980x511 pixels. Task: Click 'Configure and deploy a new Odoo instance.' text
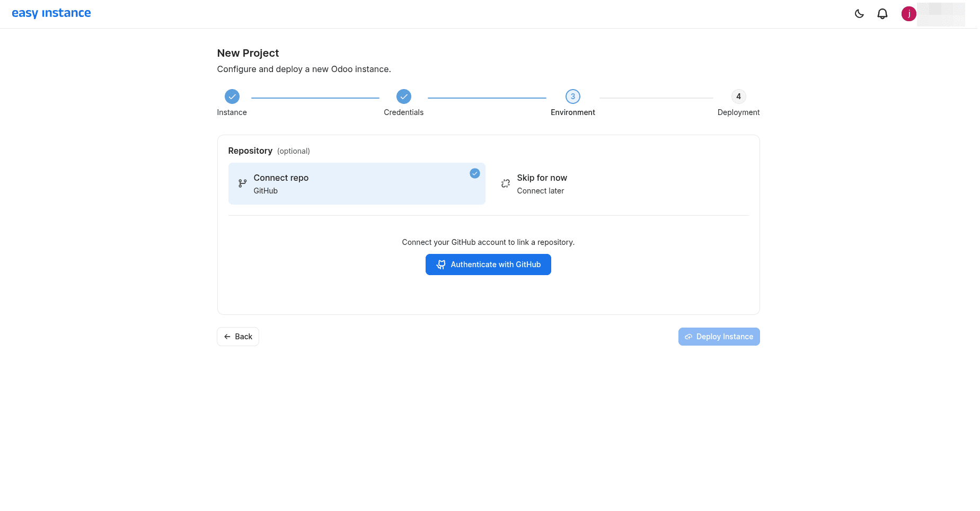pos(304,69)
